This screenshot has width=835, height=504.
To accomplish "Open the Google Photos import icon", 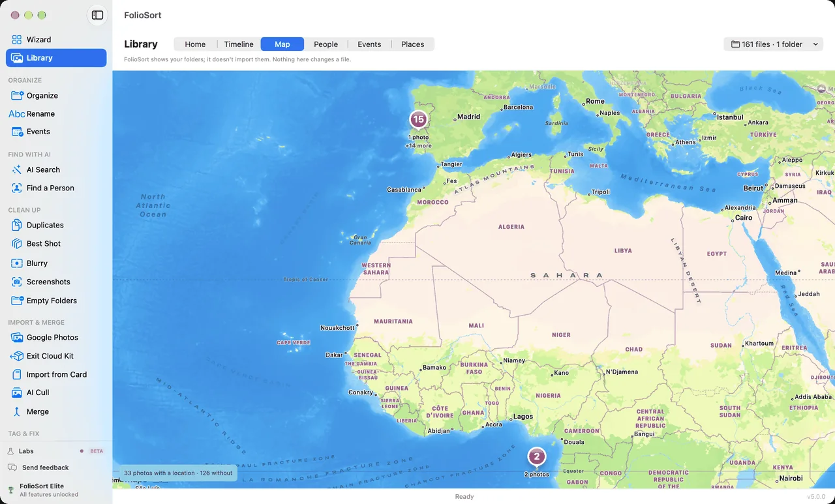I will coord(18,338).
